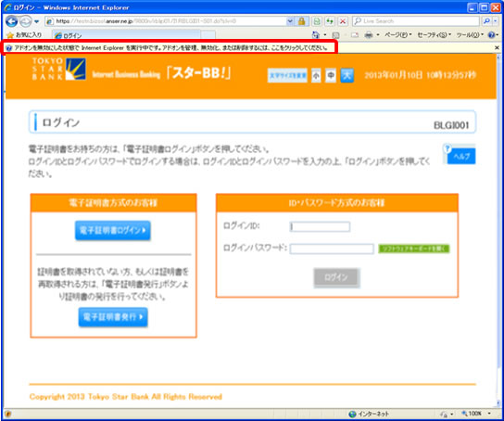Click the browser Forward arrow button
The image size is (504, 421).
[25, 21]
